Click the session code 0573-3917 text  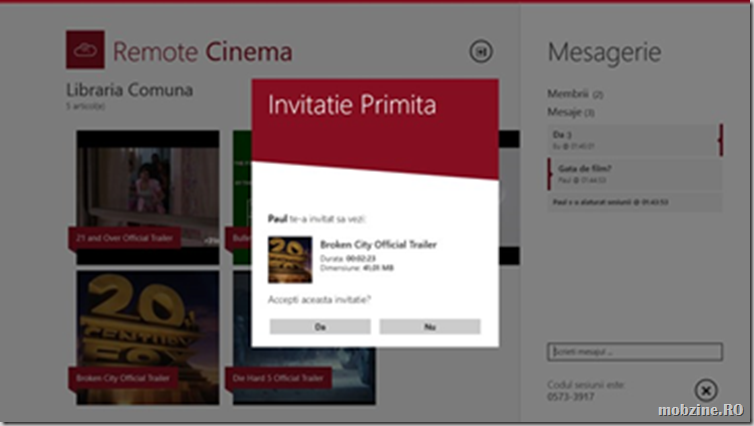click(571, 397)
